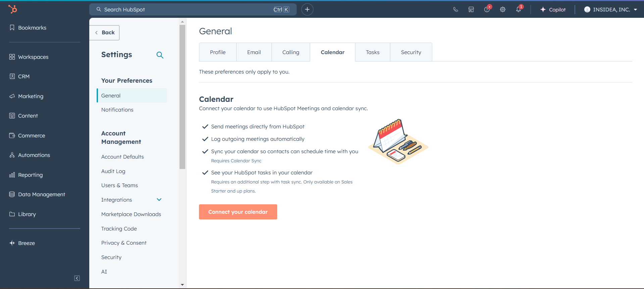Open the INSIDEA, INC. account dropdown
The width and height of the screenshot is (644, 289).
(611, 9)
